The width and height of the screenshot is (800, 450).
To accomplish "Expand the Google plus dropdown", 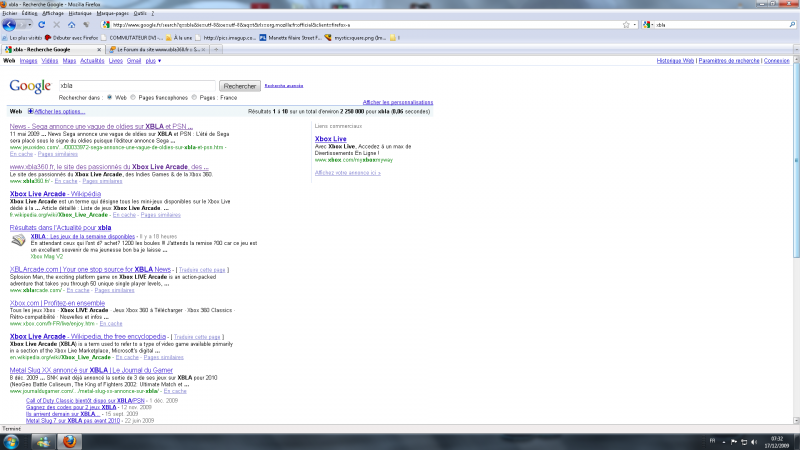I will [x=153, y=61].
